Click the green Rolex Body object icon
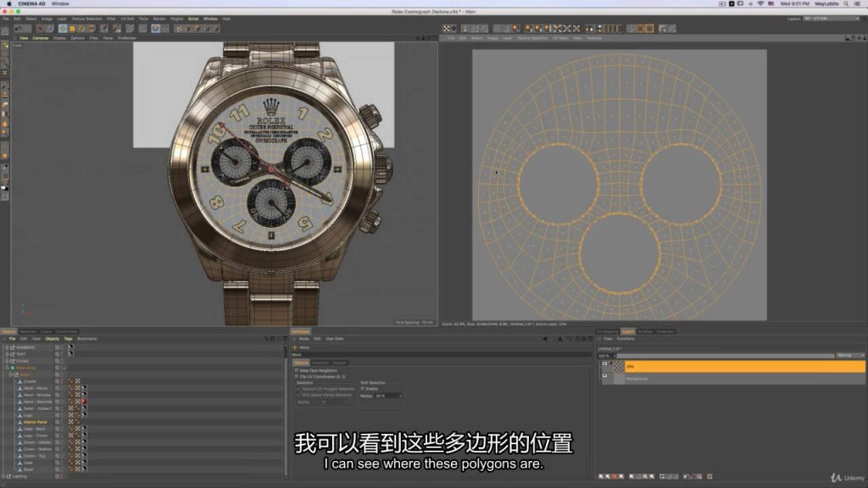 point(12,368)
